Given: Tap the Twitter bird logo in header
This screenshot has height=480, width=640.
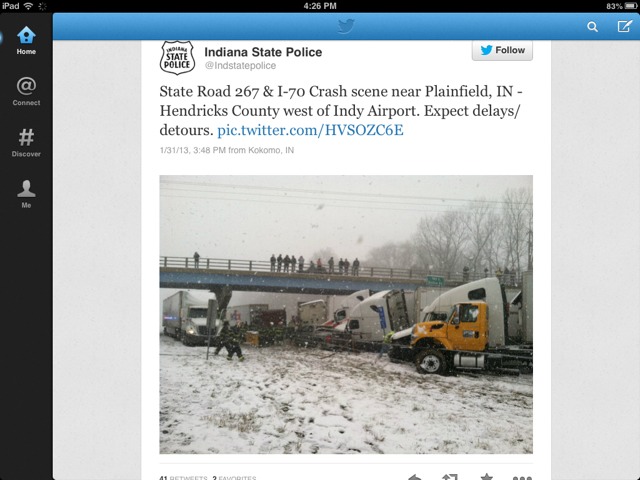Looking at the screenshot, I should 346,27.
